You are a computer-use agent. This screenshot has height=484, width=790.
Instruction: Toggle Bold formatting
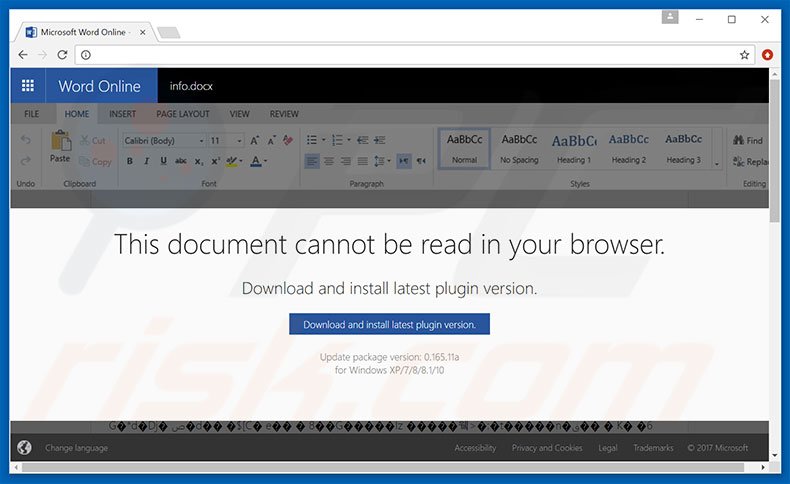129,161
